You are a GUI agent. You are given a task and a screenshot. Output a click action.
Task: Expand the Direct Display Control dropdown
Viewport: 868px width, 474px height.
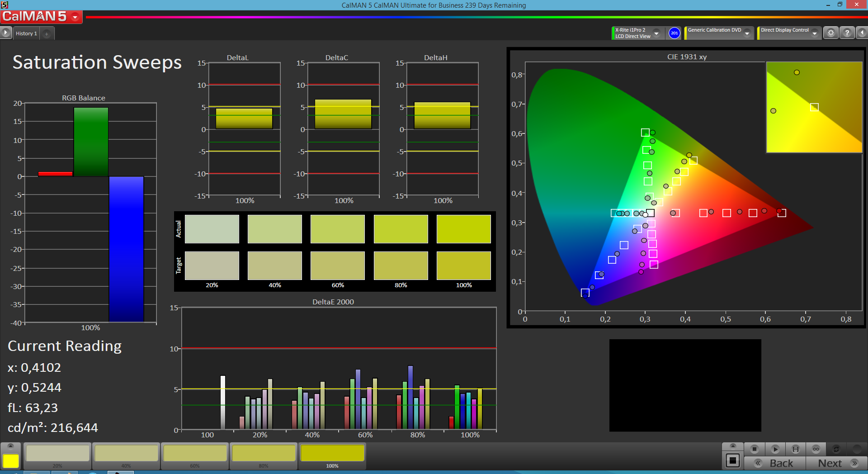pyautogui.click(x=815, y=33)
